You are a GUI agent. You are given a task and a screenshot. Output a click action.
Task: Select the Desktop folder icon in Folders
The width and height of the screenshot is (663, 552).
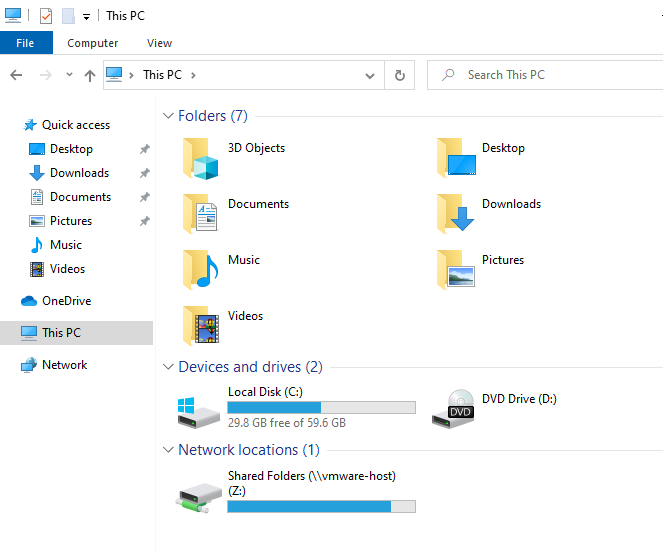point(456,157)
